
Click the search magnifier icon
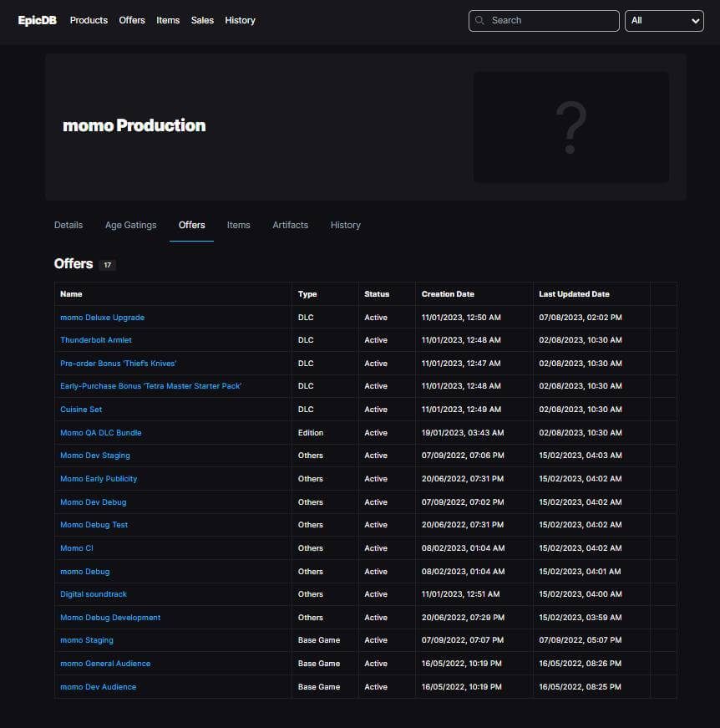coord(480,21)
